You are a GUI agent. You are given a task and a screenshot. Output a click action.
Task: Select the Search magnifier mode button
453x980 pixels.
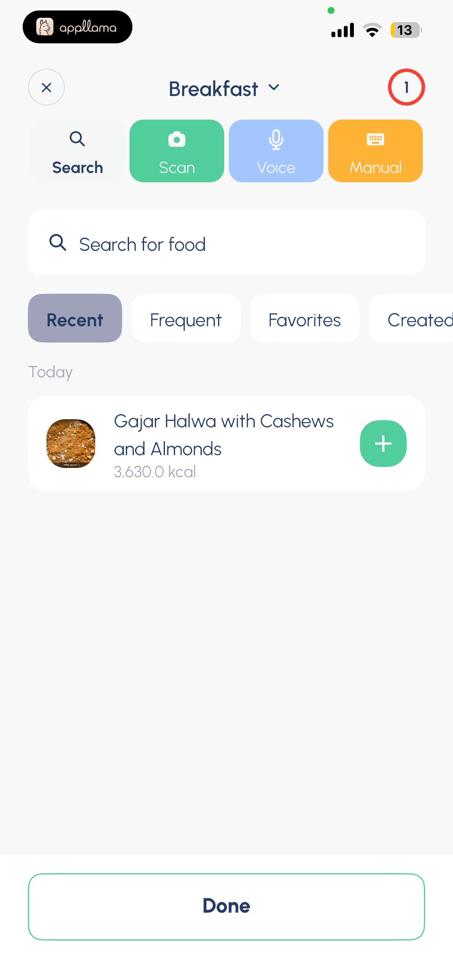(x=77, y=151)
